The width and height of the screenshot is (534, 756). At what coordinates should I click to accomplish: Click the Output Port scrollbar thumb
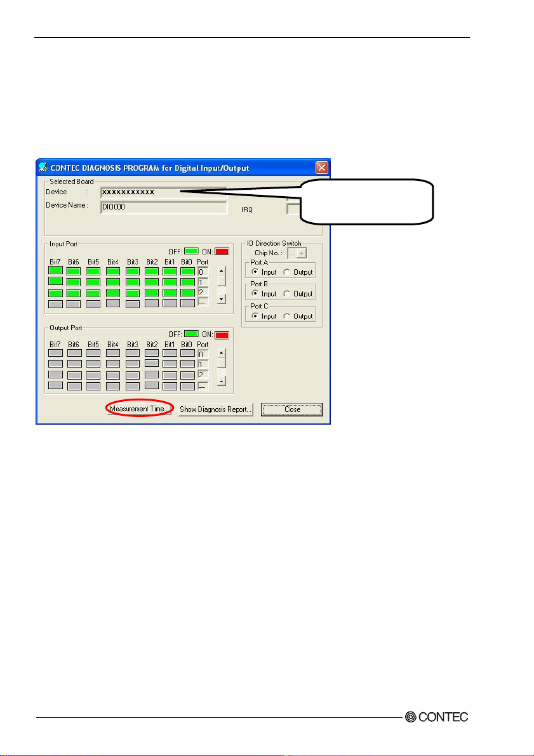click(222, 364)
